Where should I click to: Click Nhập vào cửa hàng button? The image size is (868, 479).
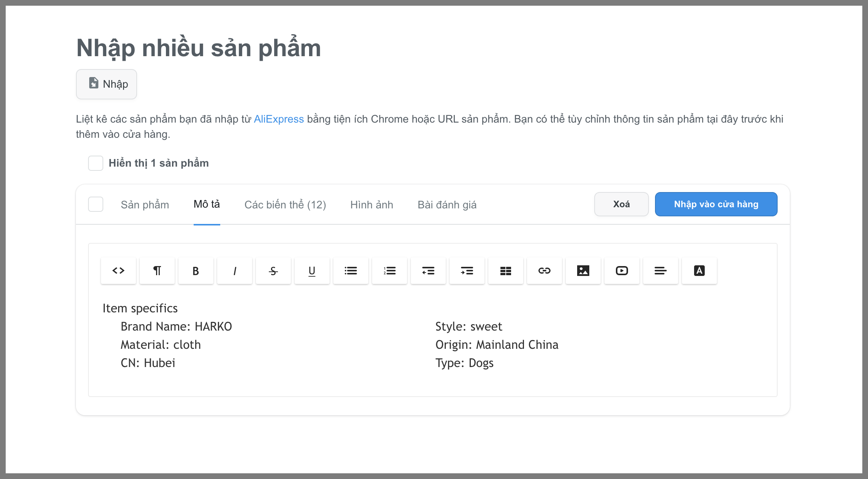coord(716,204)
